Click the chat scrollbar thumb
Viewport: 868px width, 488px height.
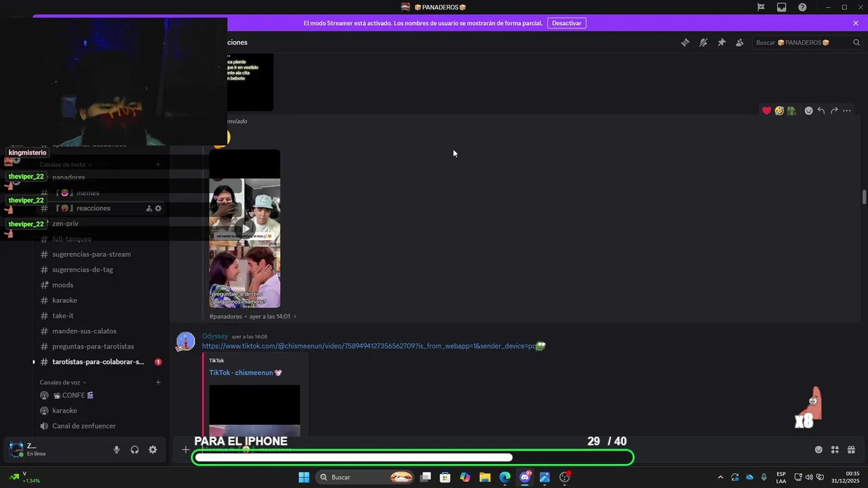(864, 197)
